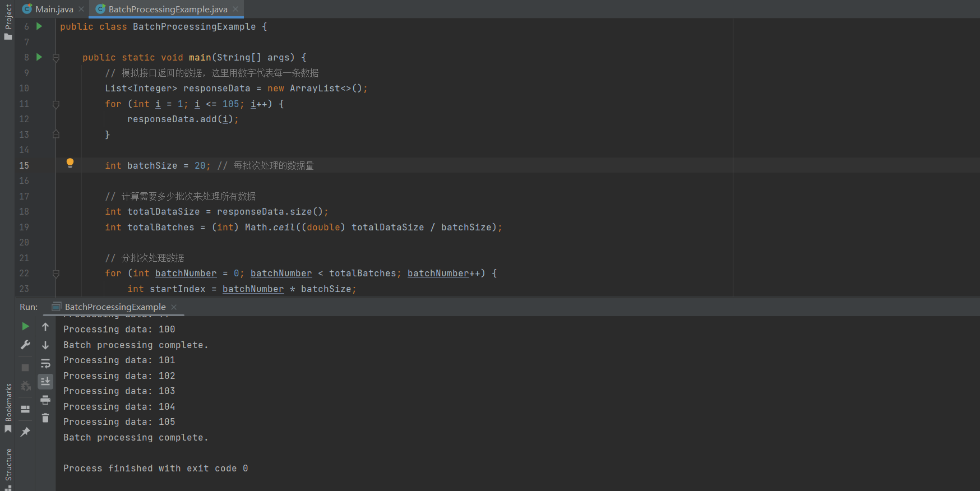Close the BatchProcessingExample run tab
Screen dimensions: 980x491
click(174, 307)
